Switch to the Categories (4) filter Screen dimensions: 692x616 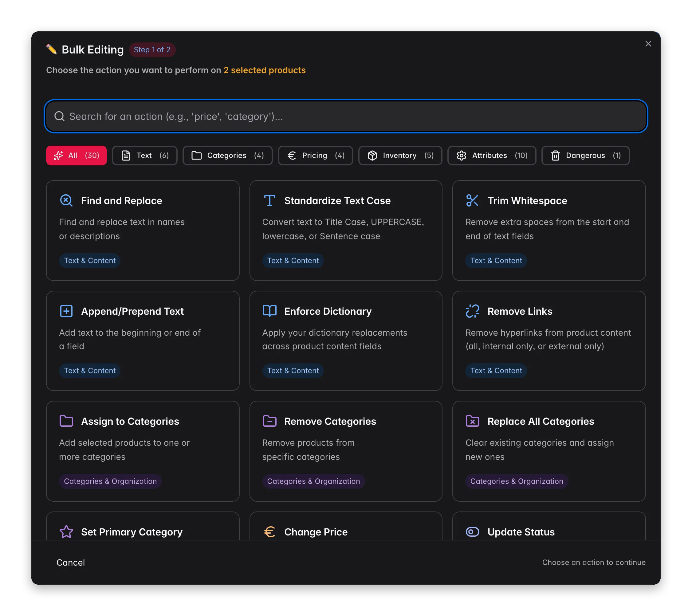227,156
